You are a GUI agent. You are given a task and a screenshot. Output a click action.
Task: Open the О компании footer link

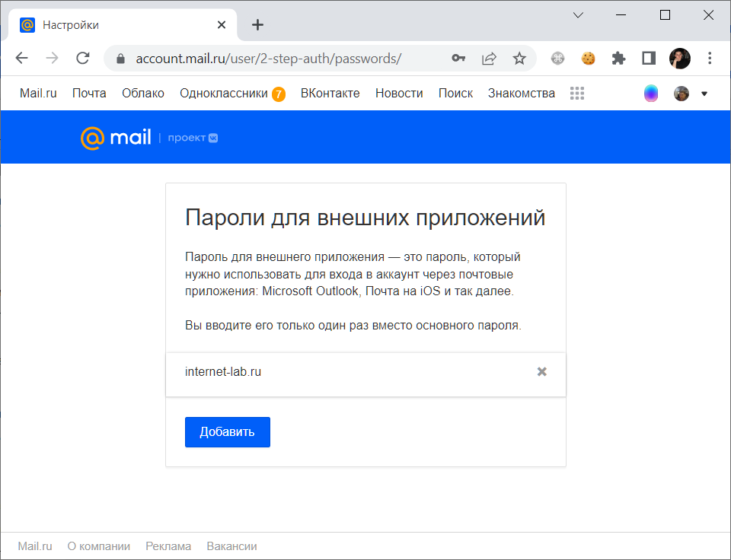click(x=99, y=546)
